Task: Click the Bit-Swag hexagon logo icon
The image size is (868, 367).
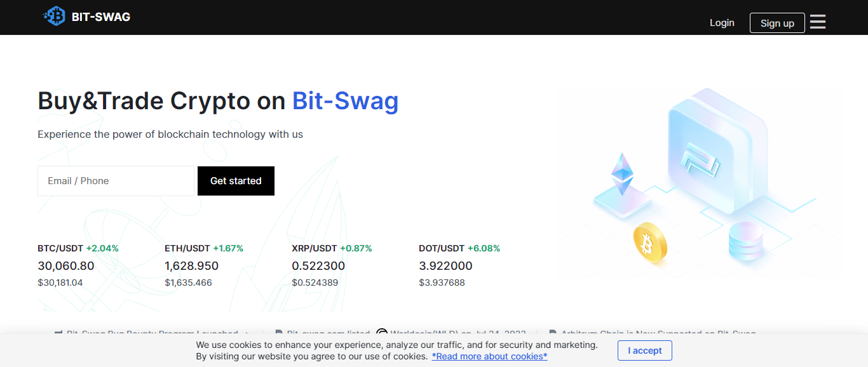Action: [x=55, y=17]
